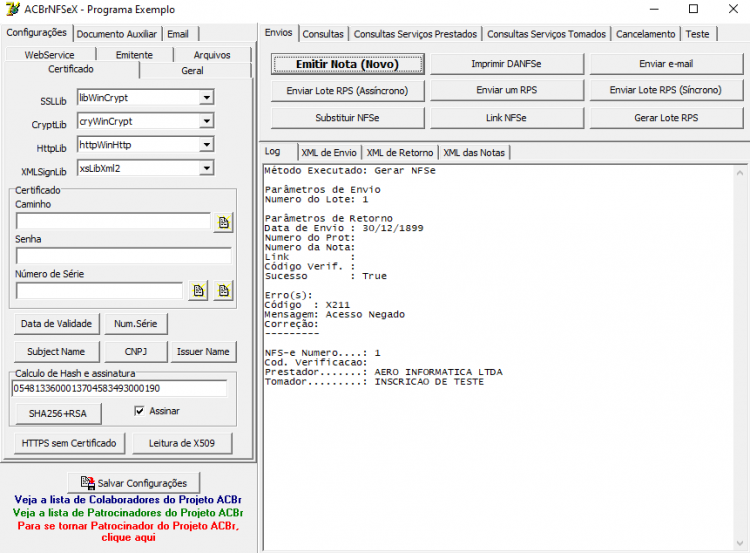Open the Cancelamento tab
Viewport: 750px width, 553px height.
(645, 34)
